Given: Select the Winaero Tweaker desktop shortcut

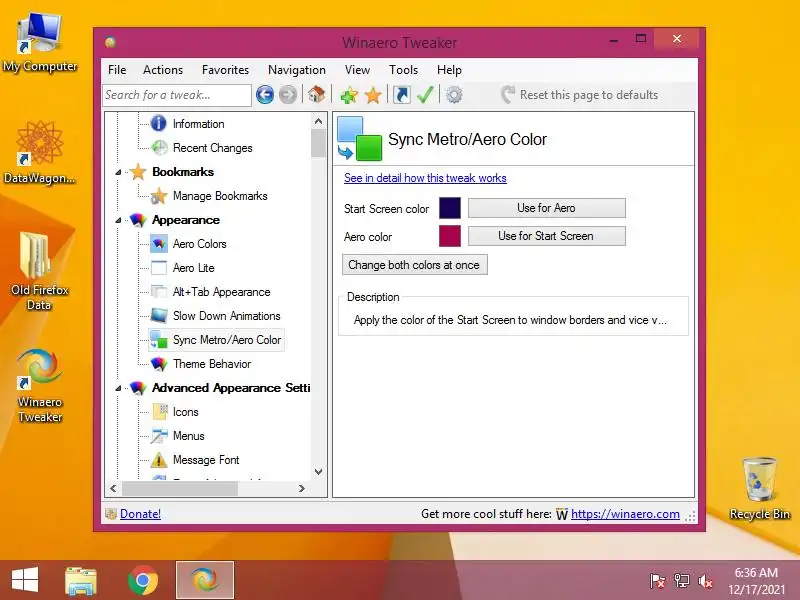Looking at the screenshot, I should click(39, 386).
